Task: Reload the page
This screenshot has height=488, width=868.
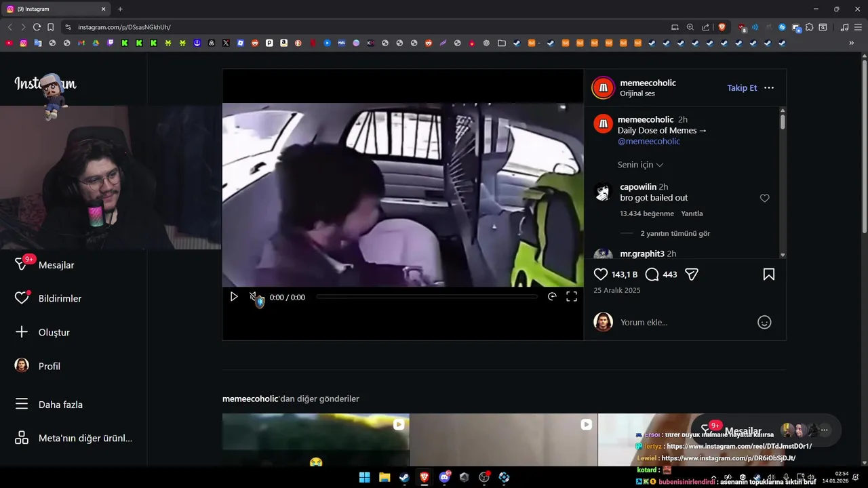Action: (37, 27)
